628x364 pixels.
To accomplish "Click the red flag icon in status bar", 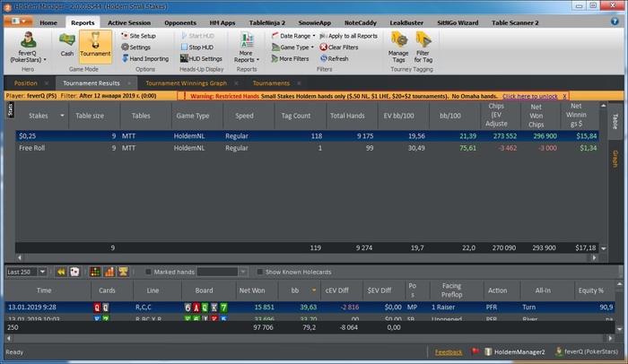I will pos(475,351).
